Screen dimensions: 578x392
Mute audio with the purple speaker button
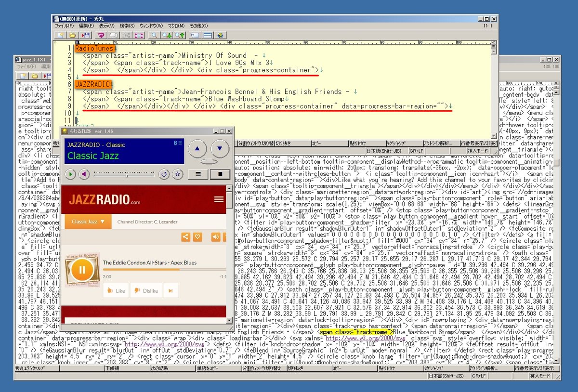[84, 174]
